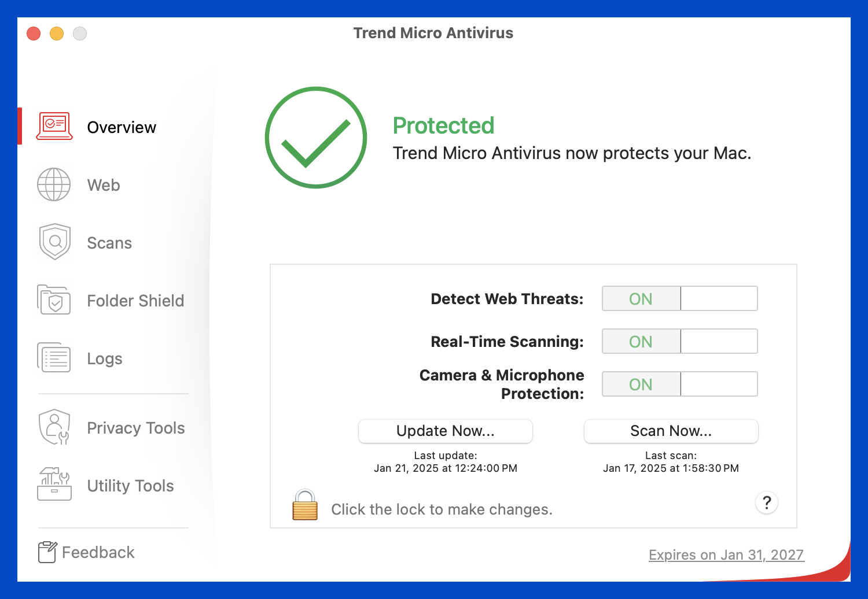Open the Expires on Jan 31, 2027 link

726,555
